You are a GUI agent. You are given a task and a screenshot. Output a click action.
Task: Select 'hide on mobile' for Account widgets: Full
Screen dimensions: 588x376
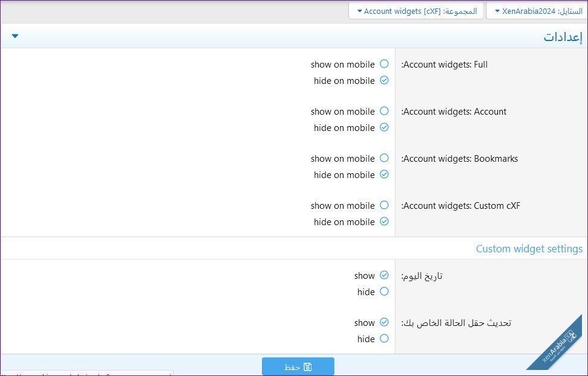click(384, 80)
